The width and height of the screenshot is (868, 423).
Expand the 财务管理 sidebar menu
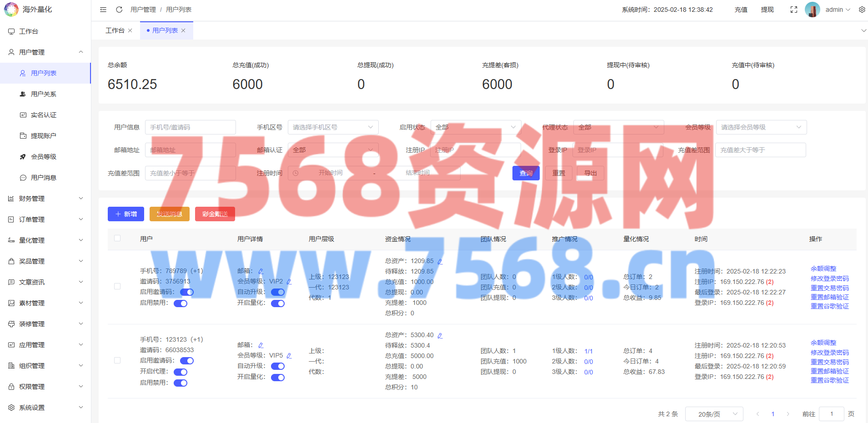45,199
